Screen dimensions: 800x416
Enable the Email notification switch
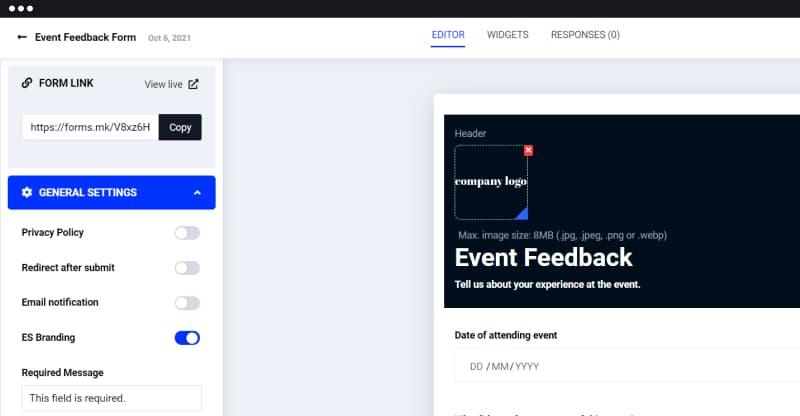[187, 303]
